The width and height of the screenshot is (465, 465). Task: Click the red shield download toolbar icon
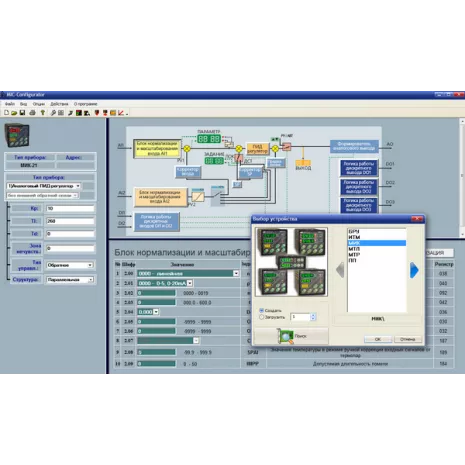point(97,113)
